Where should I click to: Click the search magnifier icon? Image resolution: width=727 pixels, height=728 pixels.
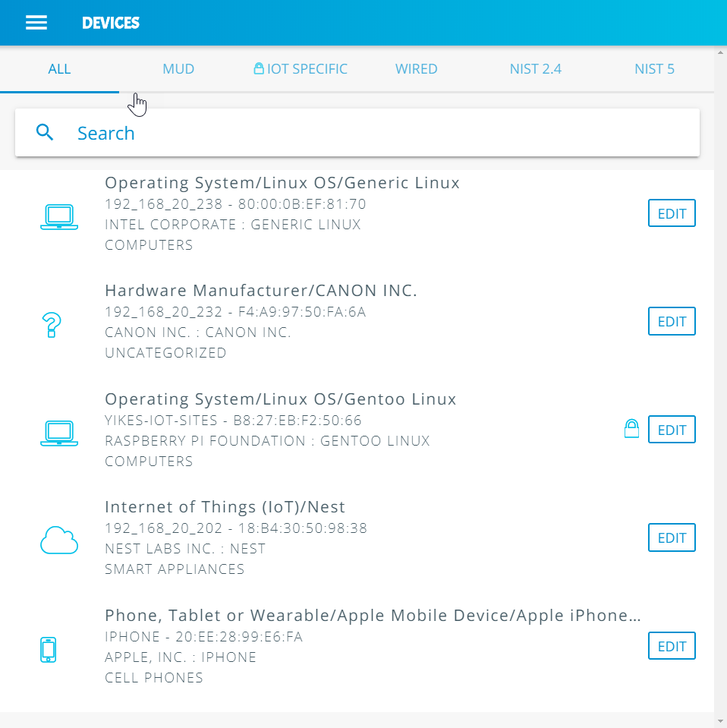click(45, 132)
